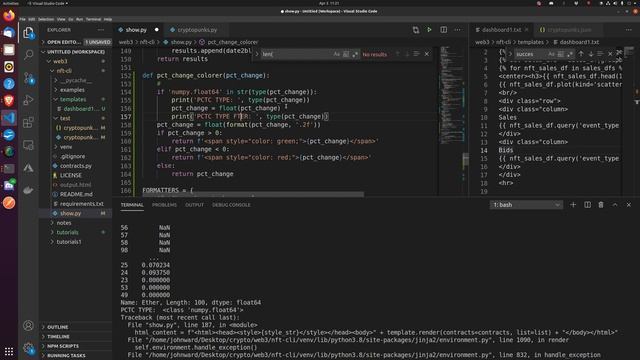Toggle Match Whole Word in show.py find widget
The width and height of the screenshot is (640, 360).
[346, 54]
